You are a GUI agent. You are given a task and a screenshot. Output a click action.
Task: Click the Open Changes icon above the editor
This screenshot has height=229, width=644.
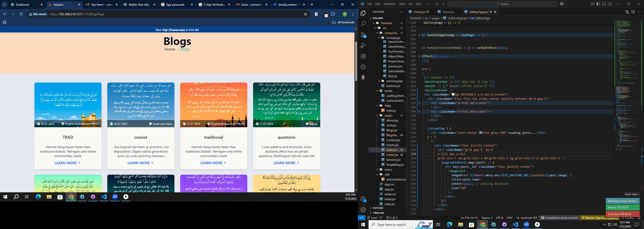627,12
